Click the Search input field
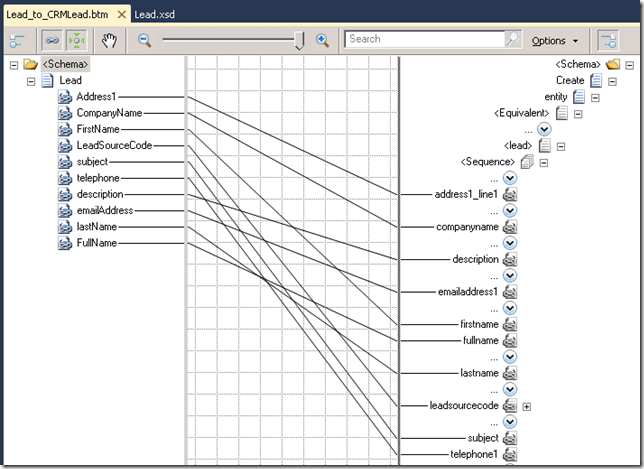This screenshot has height=469, width=644. (425, 39)
